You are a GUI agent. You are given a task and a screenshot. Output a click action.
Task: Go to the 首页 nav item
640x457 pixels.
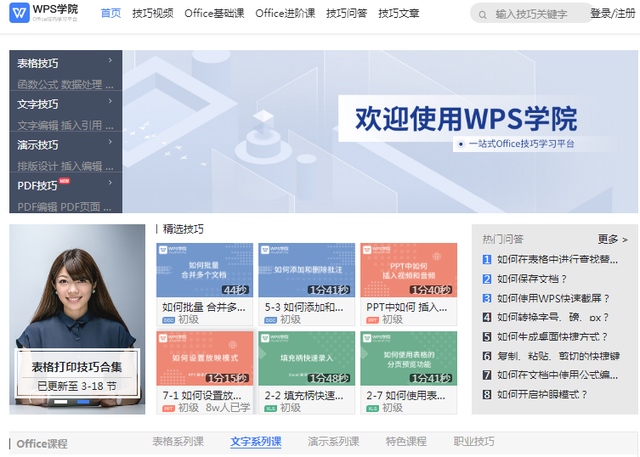coord(111,13)
